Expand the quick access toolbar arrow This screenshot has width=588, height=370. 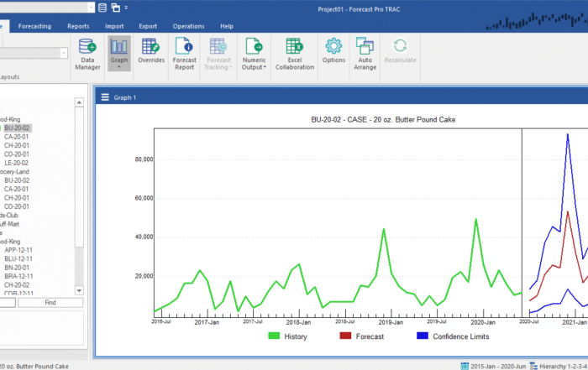click(126, 8)
